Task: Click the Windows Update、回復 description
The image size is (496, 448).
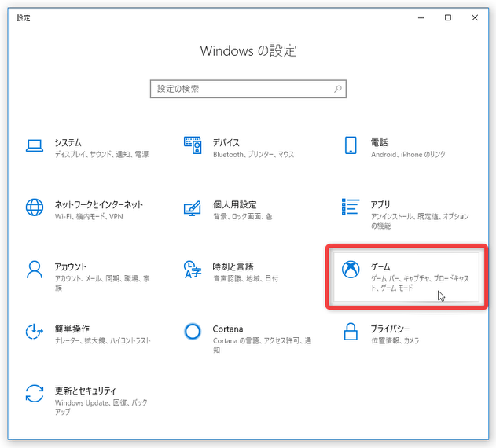Action: point(101,407)
